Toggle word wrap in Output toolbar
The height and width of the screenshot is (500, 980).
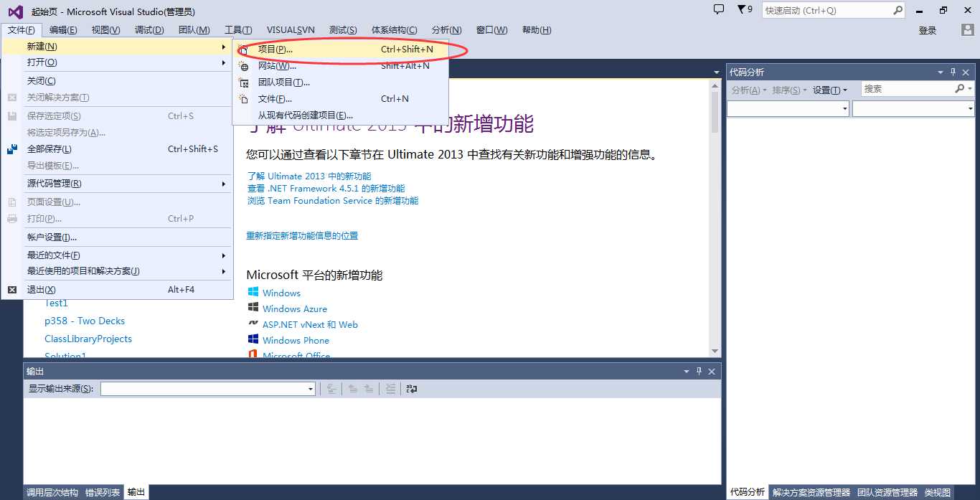point(412,389)
